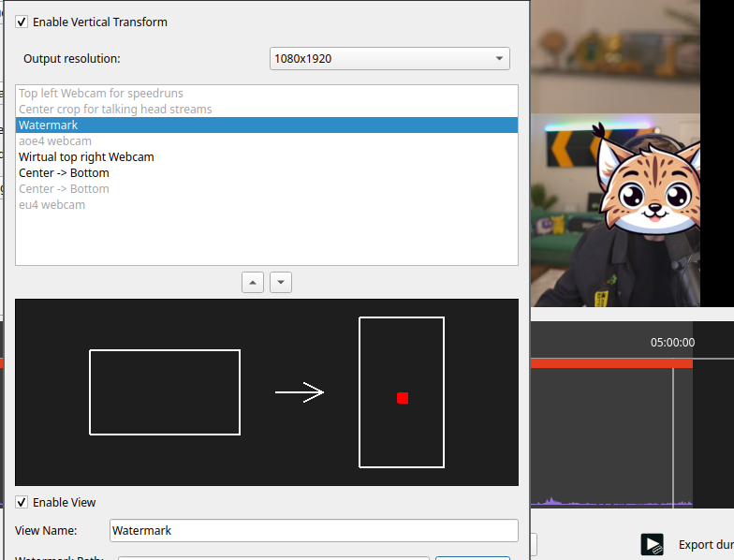The height and width of the screenshot is (560, 734).
Task: Click the red timeline progress bar
Action: point(610,363)
